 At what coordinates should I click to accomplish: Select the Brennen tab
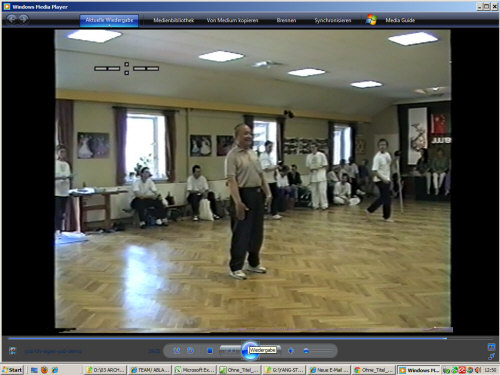click(x=286, y=20)
